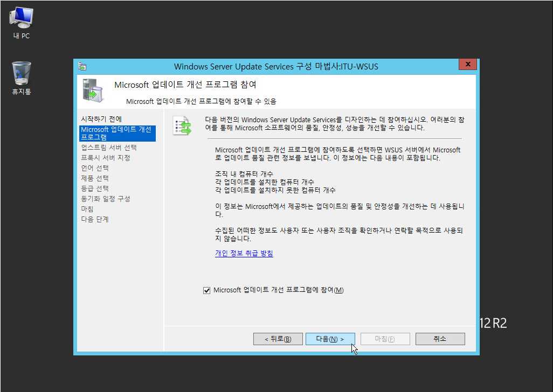The height and width of the screenshot is (392, 553).
Task: Select 등급 선택 step in sidebar
Action: click(x=94, y=188)
